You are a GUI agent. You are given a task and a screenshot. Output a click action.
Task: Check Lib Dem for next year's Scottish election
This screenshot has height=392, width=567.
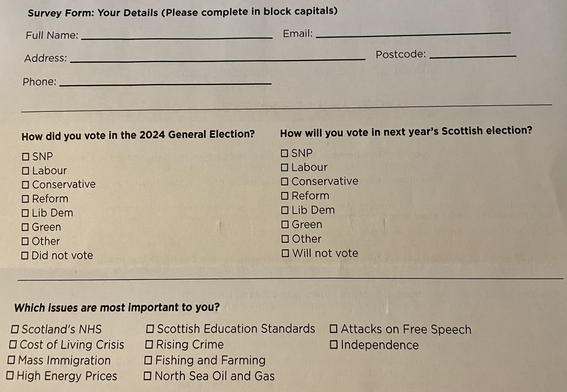(285, 210)
